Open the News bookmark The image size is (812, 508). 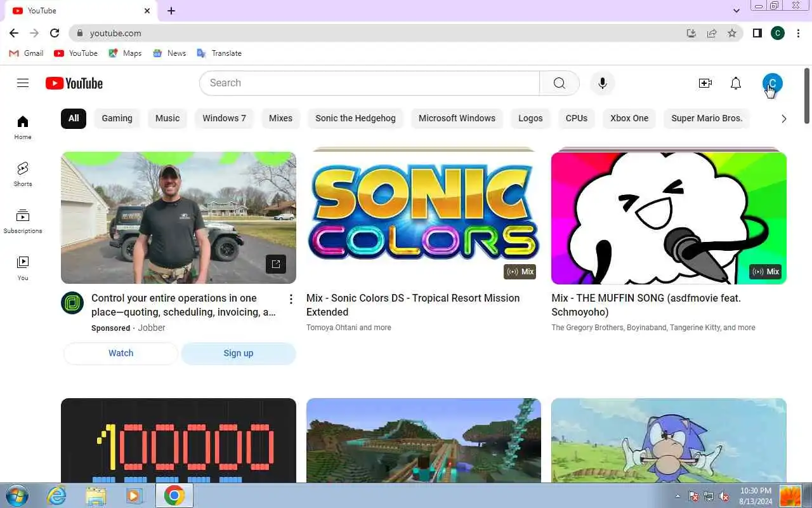tap(169, 53)
